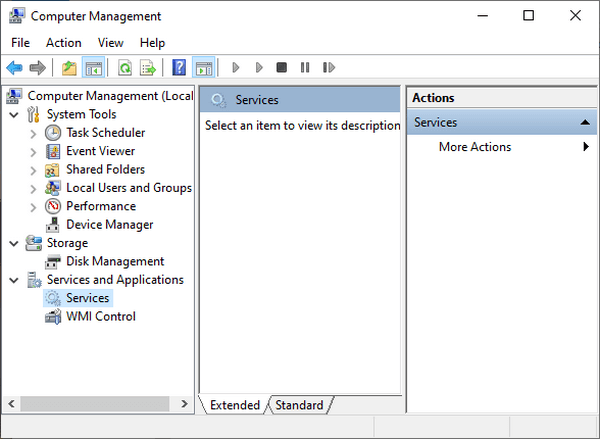The image size is (600, 439).
Task: Click the Computer Management root icon in tree
Action: point(15,96)
